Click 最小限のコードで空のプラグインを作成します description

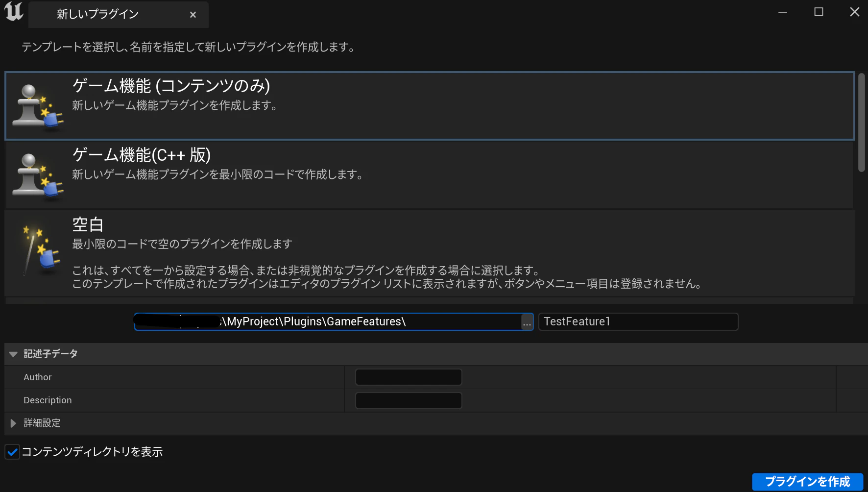(x=182, y=244)
